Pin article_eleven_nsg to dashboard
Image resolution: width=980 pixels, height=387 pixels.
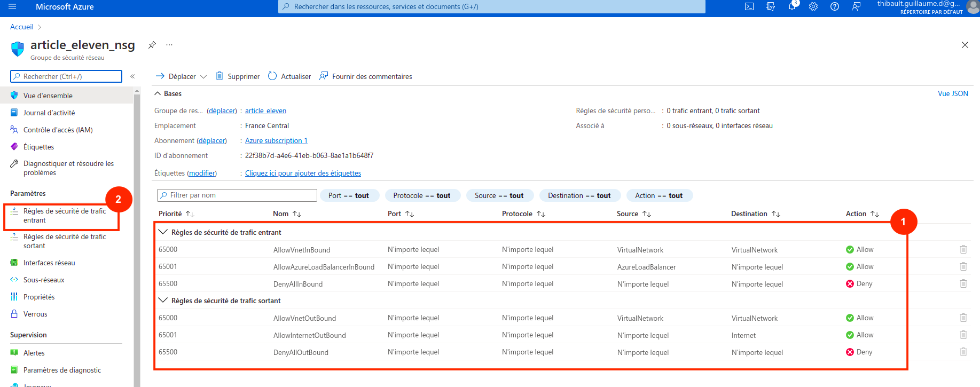[x=152, y=45]
